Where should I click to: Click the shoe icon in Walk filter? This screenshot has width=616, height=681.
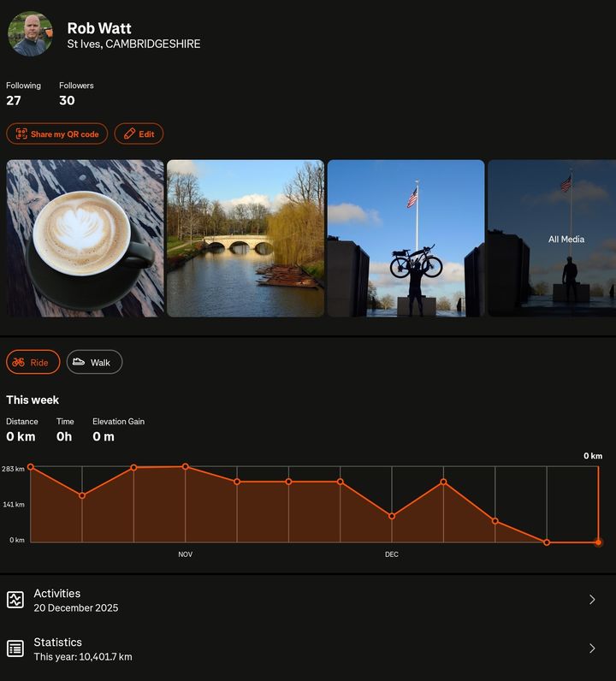[79, 363]
